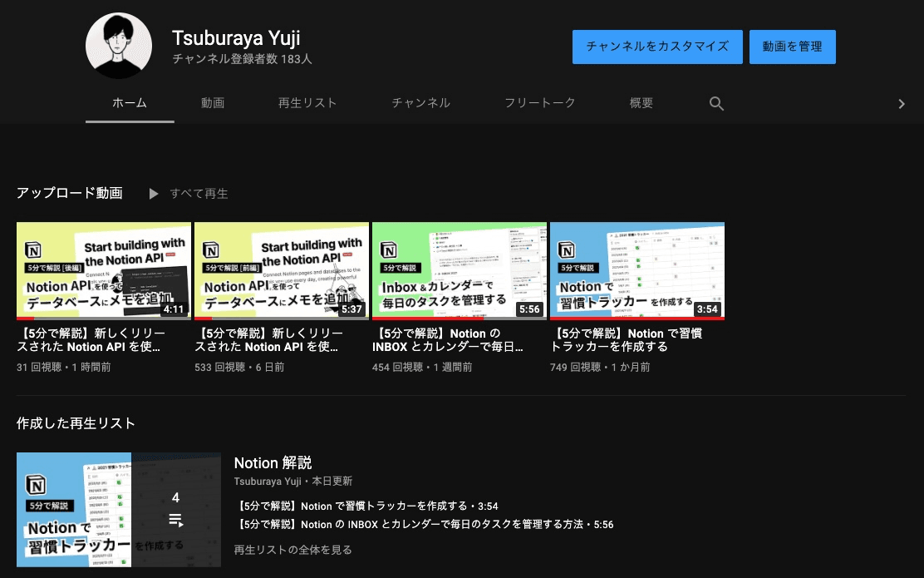
Task: Open the 5:56 Inbox & カレンダー video thumbnail
Action: click(x=459, y=271)
